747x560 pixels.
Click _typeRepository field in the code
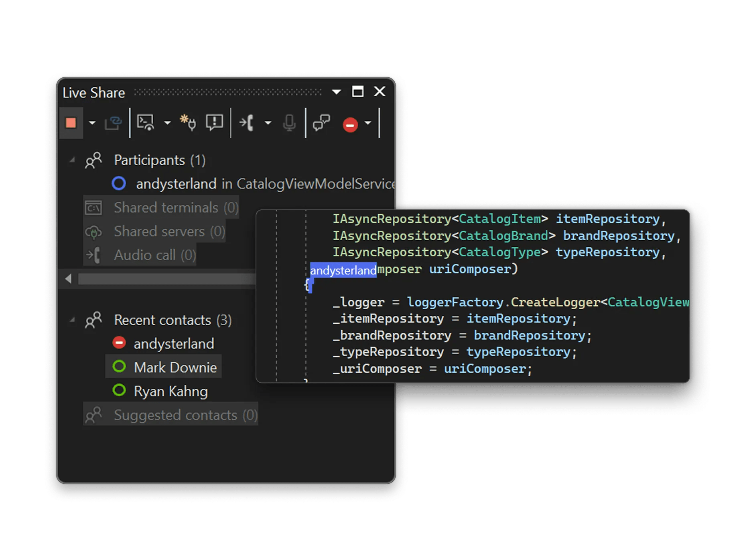click(388, 352)
